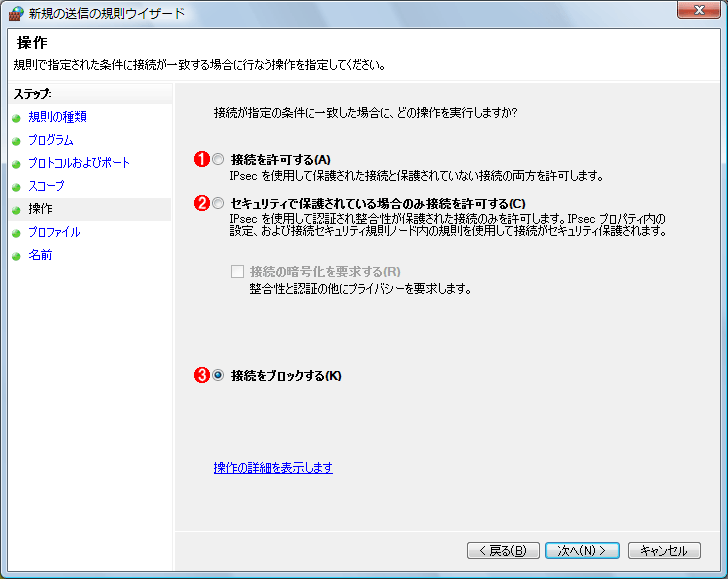Click the ステップ: heading in the sidebar
Image resolution: width=728 pixels, height=579 pixels.
pyautogui.click(x=32, y=94)
